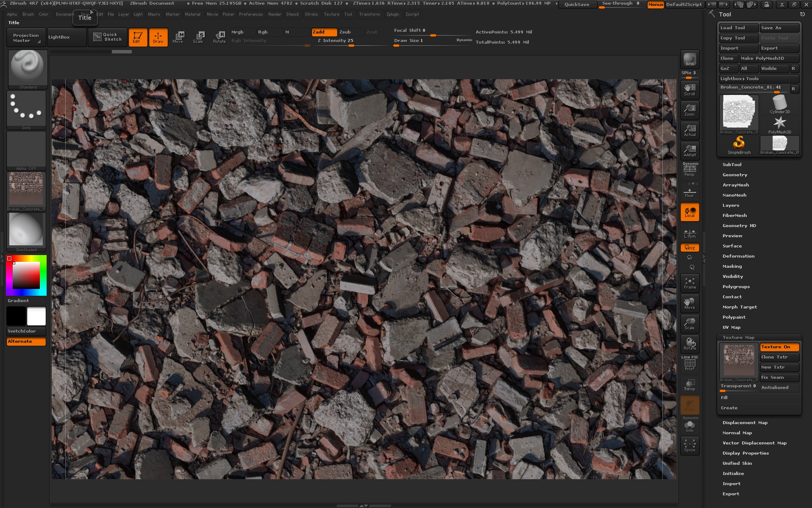The width and height of the screenshot is (812, 508).
Task: Toggle Perspective distortion
Action: (690, 169)
